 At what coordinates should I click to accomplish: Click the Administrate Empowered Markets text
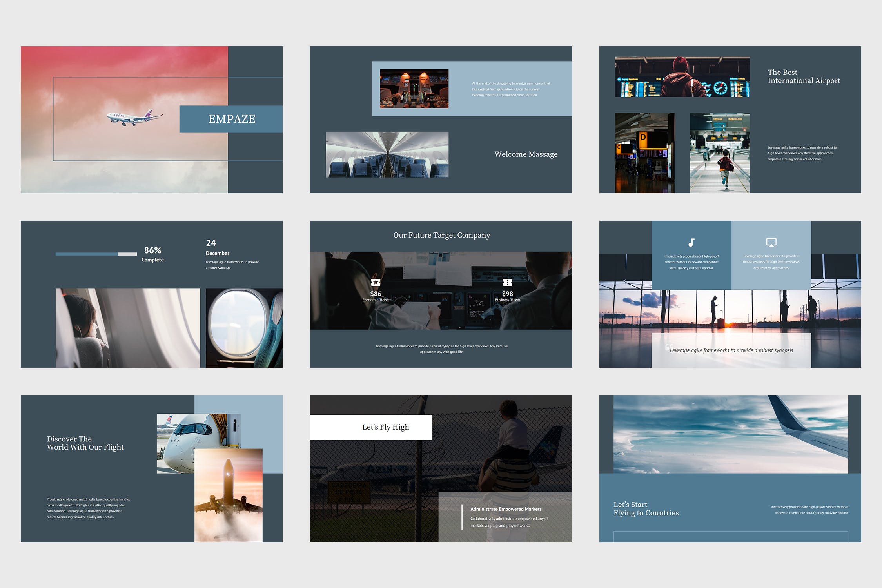pyautogui.click(x=506, y=509)
